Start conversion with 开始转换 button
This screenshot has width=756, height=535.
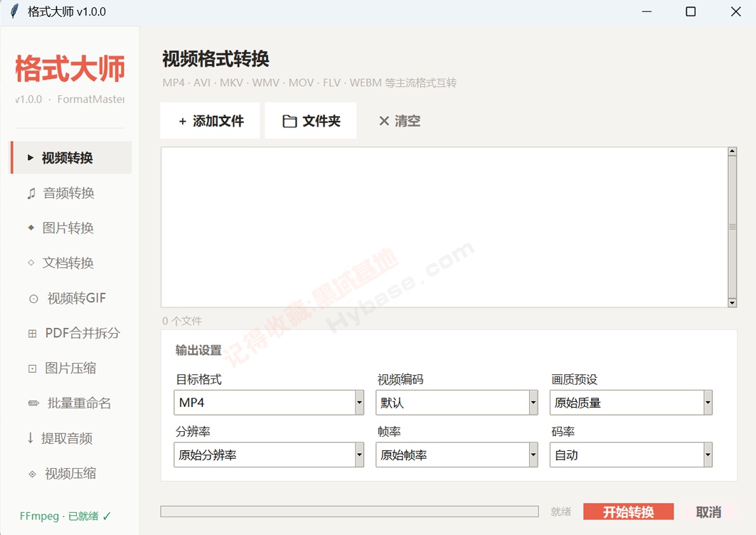[x=628, y=512]
